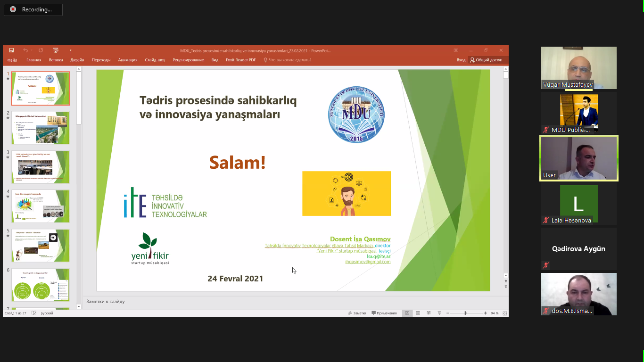Open the Анимация ribbon tab

[x=128, y=60]
